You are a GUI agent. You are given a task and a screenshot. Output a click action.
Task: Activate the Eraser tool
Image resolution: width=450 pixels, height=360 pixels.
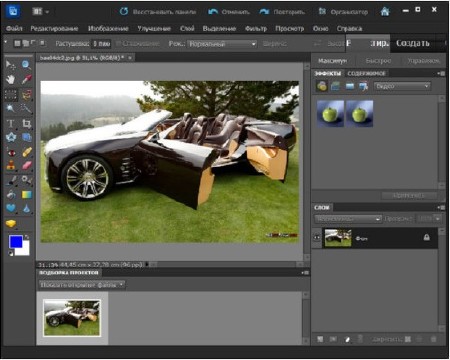pos(26,165)
